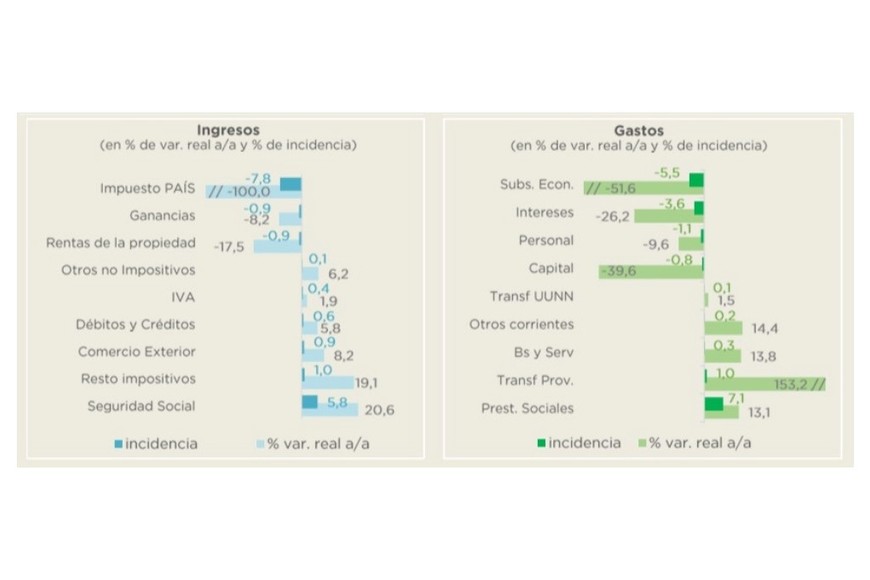
Task: Select the Ingresos chart title
Action: (227, 130)
